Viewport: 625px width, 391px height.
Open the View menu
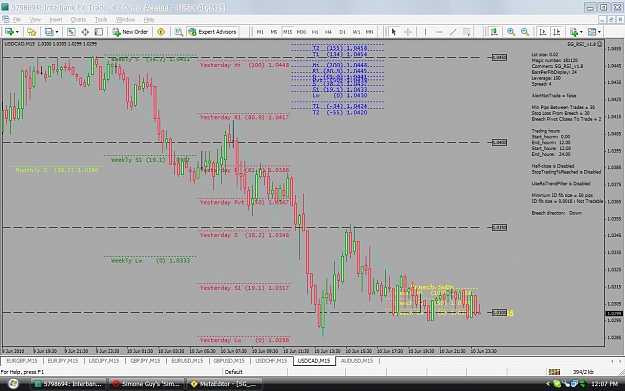(x=35, y=20)
